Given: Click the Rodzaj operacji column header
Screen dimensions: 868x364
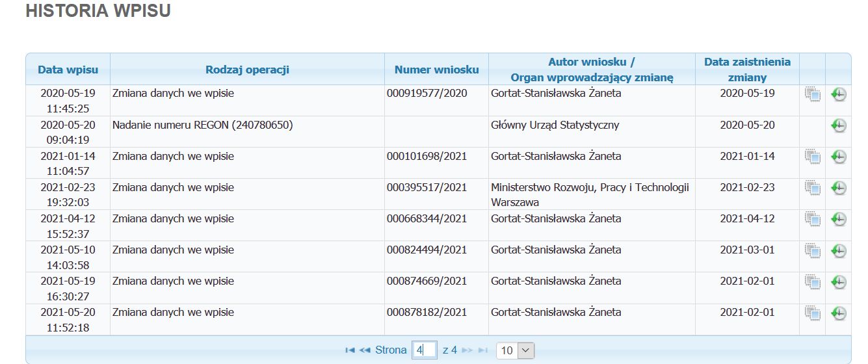Looking at the screenshot, I should pyautogui.click(x=247, y=70).
